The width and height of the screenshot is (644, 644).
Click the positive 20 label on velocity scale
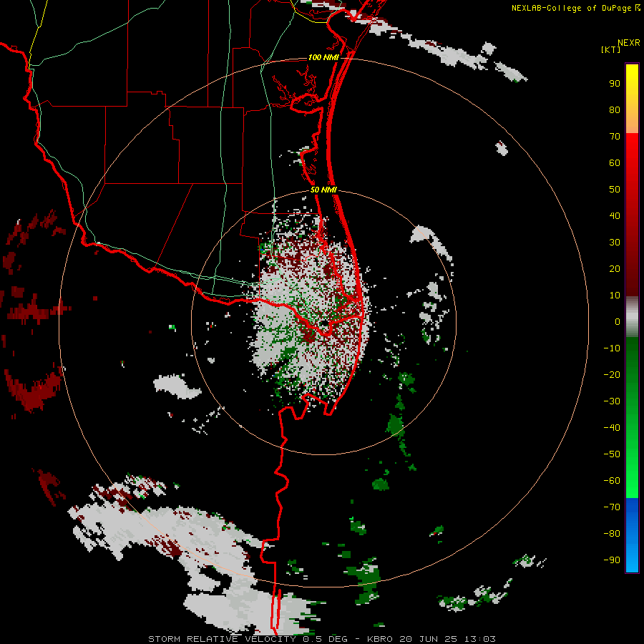tap(615, 268)
